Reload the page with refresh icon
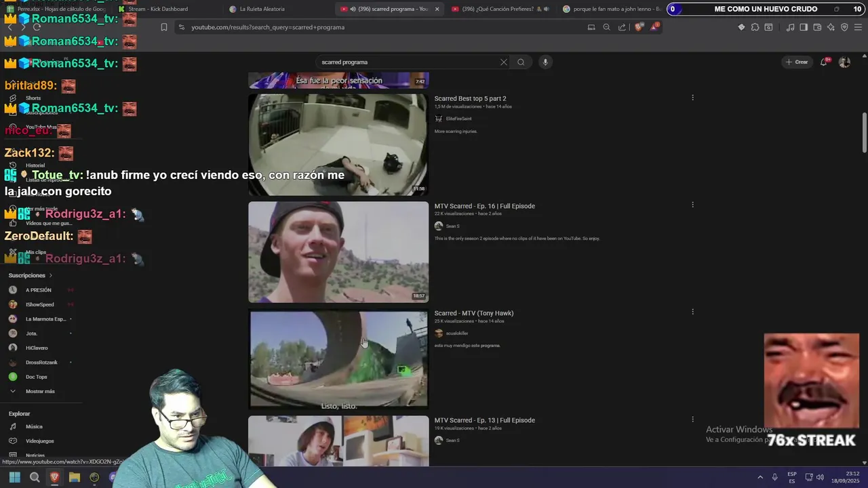This screenshot has width=868, height=488. (37, 27)
